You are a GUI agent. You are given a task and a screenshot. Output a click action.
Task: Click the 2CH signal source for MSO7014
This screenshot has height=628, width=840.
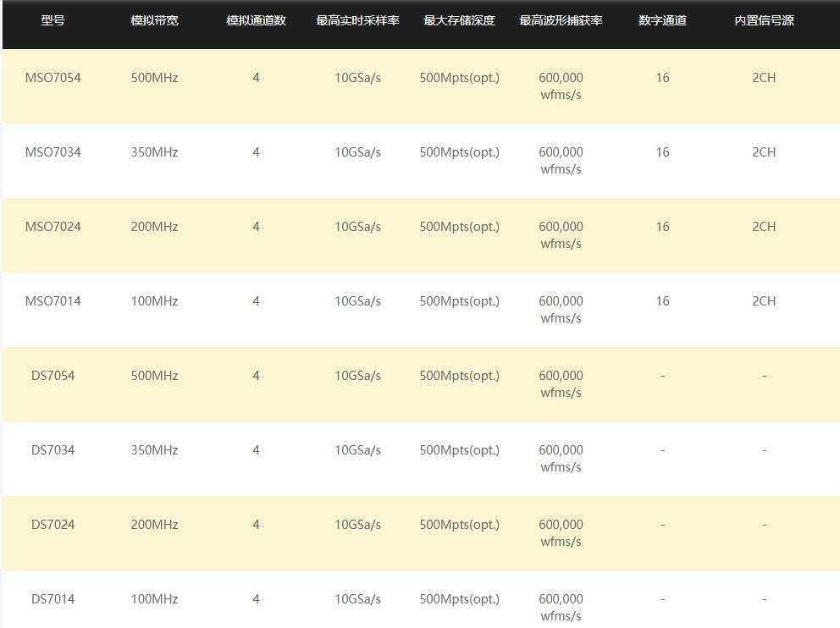pos(764,301)
